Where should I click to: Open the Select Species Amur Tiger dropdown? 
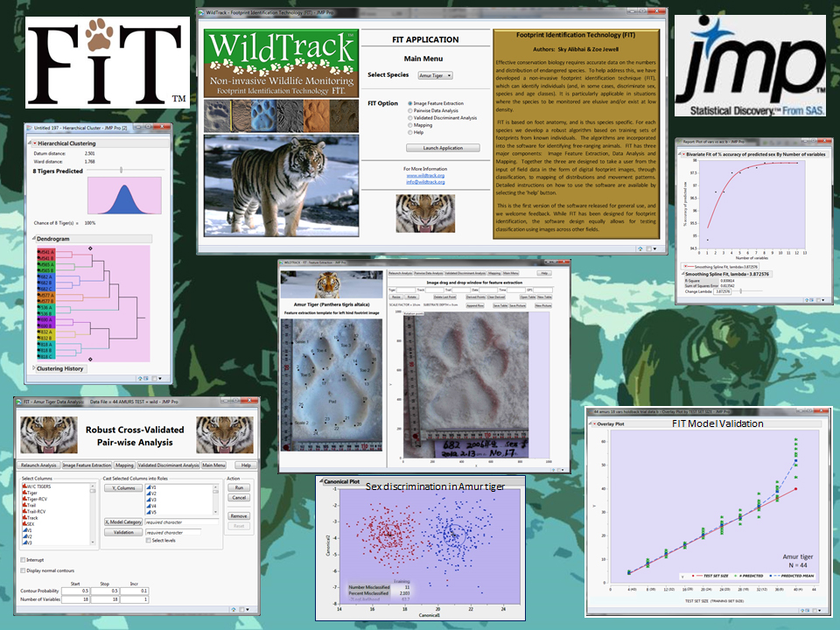coord(436,75)
